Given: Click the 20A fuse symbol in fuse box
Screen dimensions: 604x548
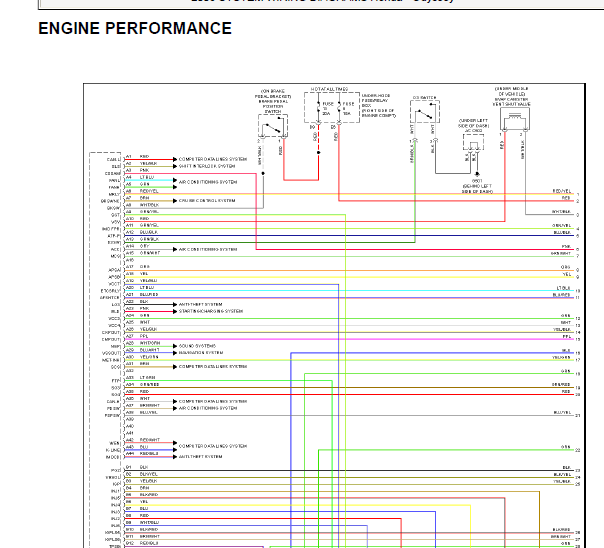Looking at the screenshot, I should tap(319, 109).
